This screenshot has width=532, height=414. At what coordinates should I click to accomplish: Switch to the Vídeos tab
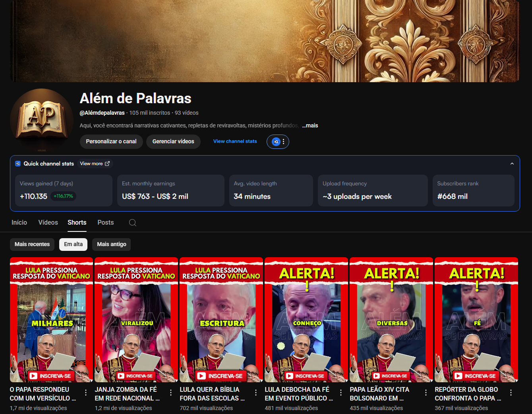point(48,223)
